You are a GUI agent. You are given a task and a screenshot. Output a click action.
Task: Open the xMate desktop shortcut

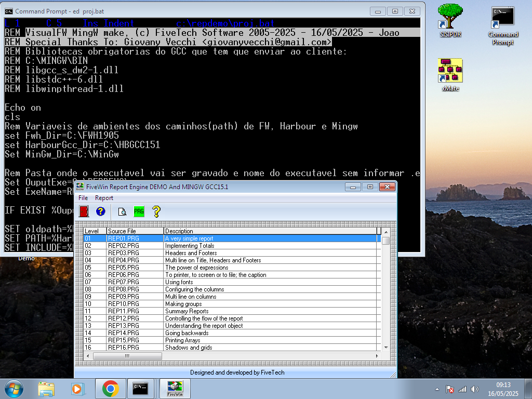point(450,74)
